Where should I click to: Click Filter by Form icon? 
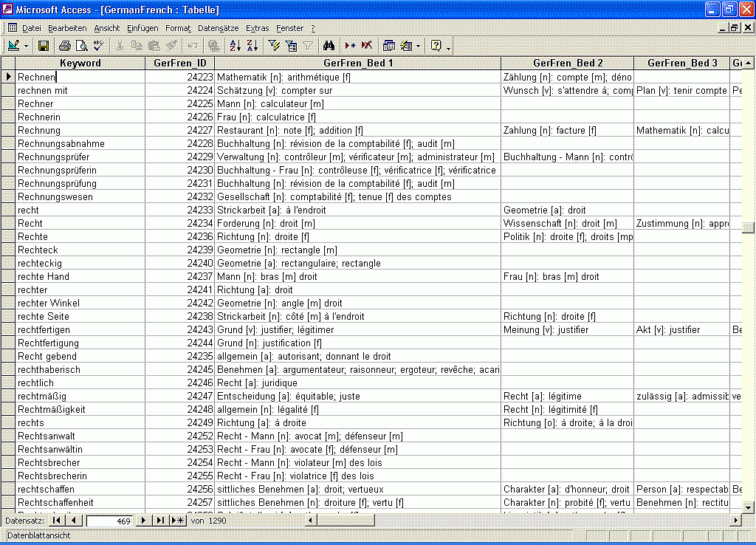(x=291, y=46)
